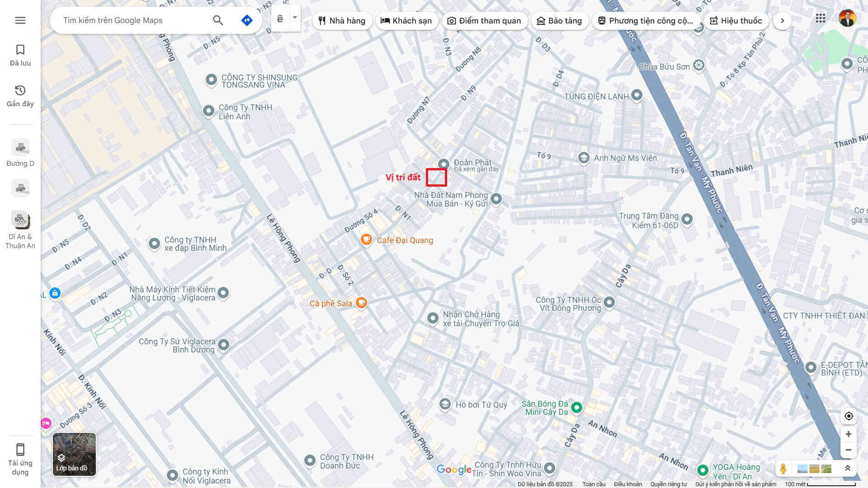Select the Nhà hàng category chip
Screen dimensions: 868x488
click(x=342, y=21)
